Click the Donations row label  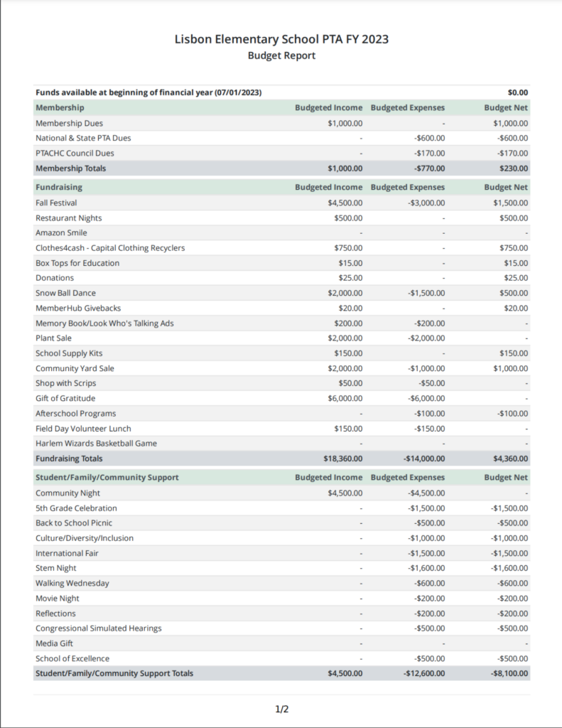[55, 278]
